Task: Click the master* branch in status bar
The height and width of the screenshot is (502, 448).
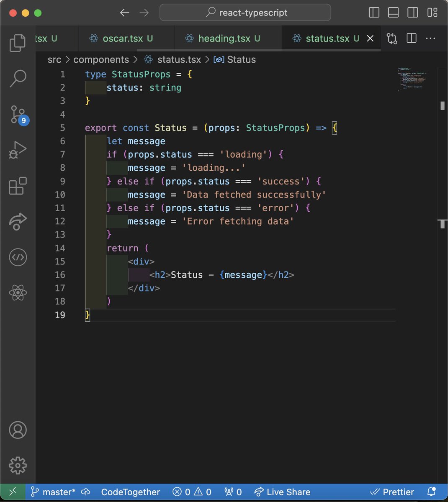Action: (x=53, y=492)
